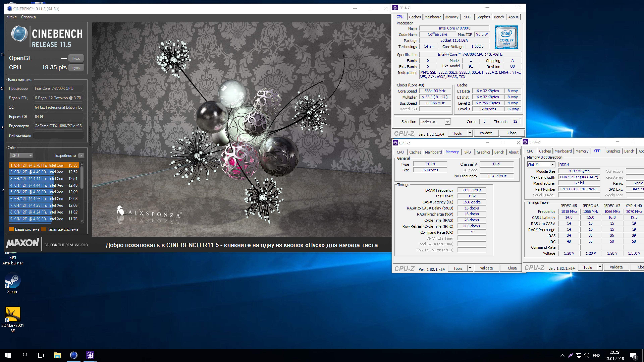Screen dimensions: 644x362
Task: Open Tools dropdown arrow in SPD CPU-Z
Action: [x=600, y=267]
